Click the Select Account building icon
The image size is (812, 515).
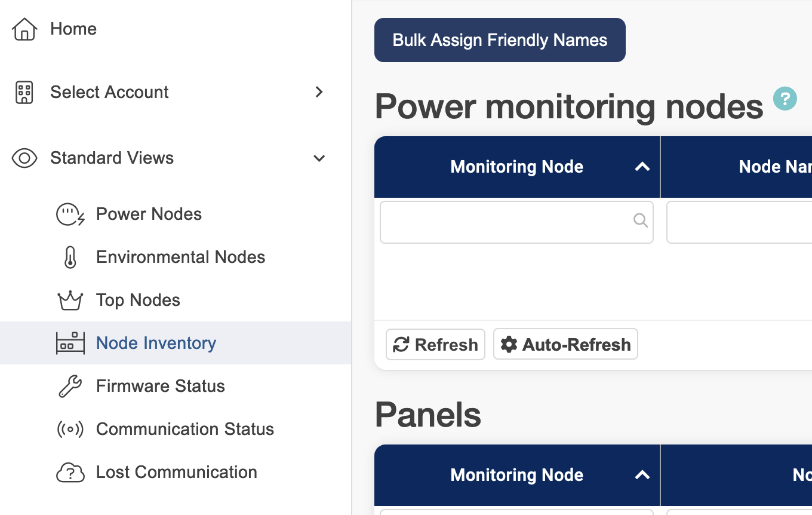click(24, 93)
